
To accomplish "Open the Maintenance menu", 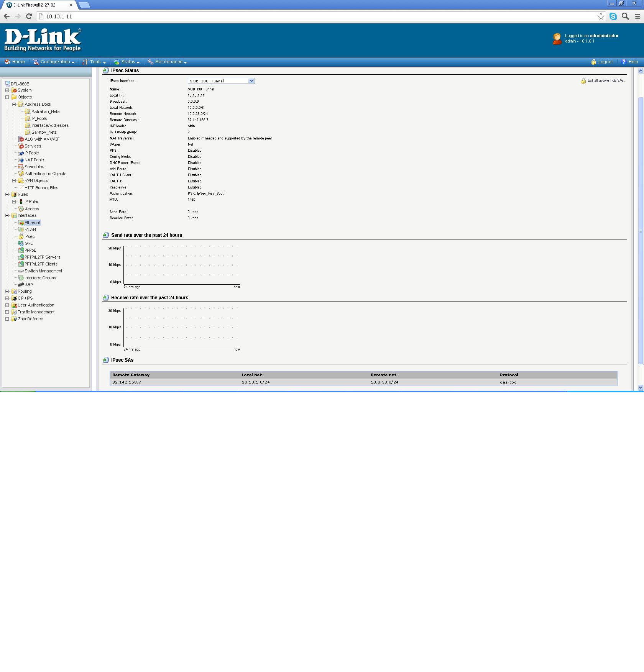I will pos(167,62).
